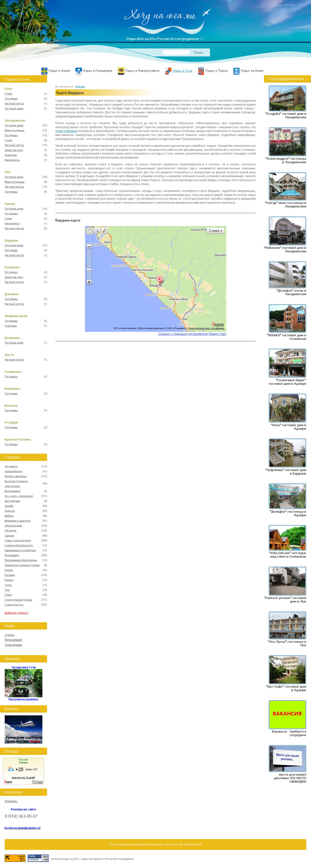Open Отдых на Азове menu item
Image resolution: width=311 pixels, height=868 pixels.
click(252, 71)
